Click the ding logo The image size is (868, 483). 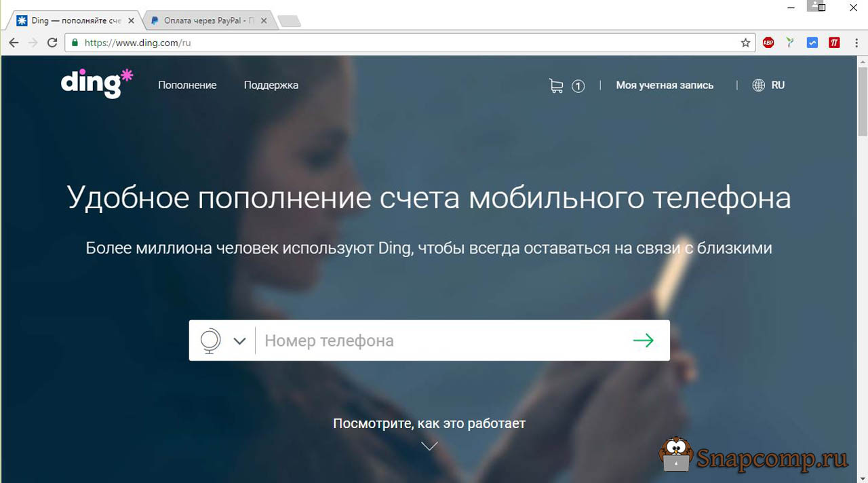point(97,83)
